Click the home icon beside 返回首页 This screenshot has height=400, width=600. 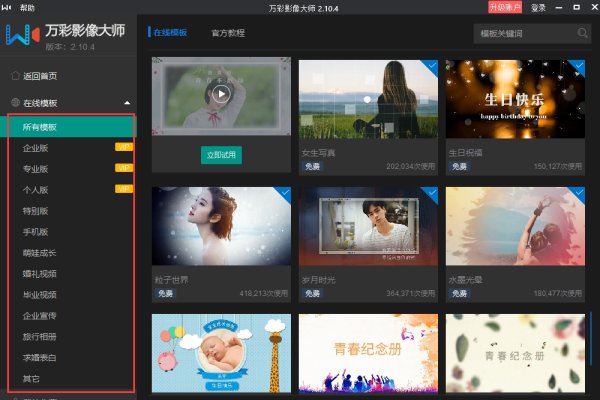[x=14, y=76]
